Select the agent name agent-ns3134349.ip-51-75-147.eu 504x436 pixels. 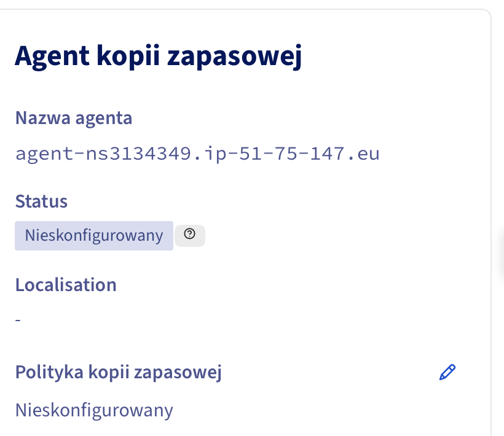(197, 154)
